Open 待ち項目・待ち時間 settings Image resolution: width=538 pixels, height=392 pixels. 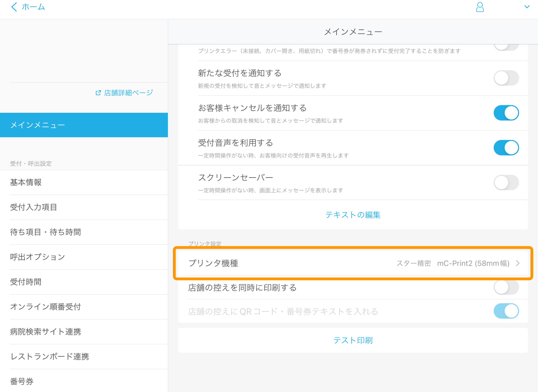point(84,232)
